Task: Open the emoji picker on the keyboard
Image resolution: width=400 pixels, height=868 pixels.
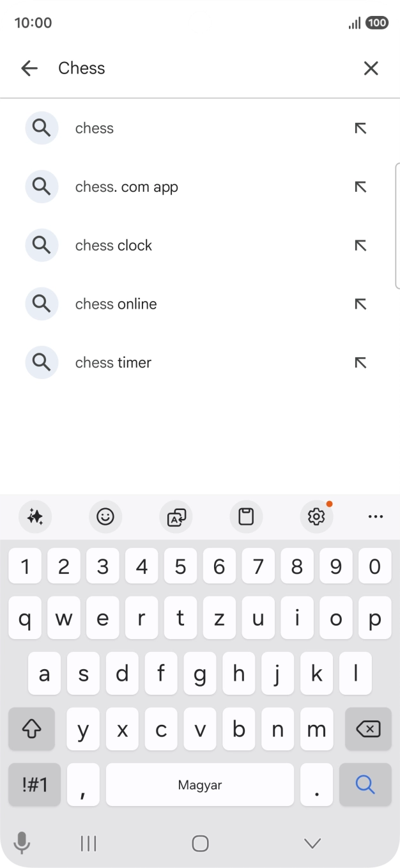Action: tap(105, 516)
